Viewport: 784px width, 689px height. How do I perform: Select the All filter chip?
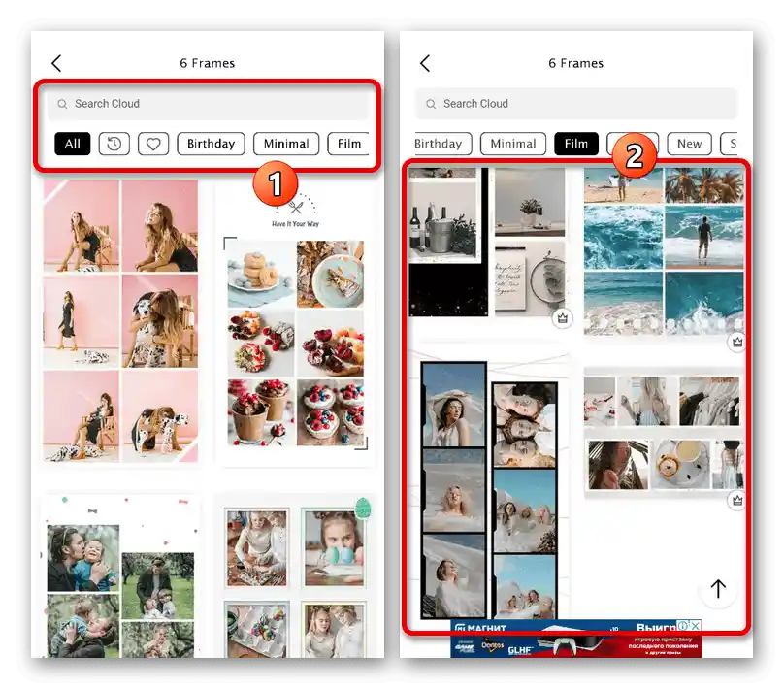coord(73,144)
